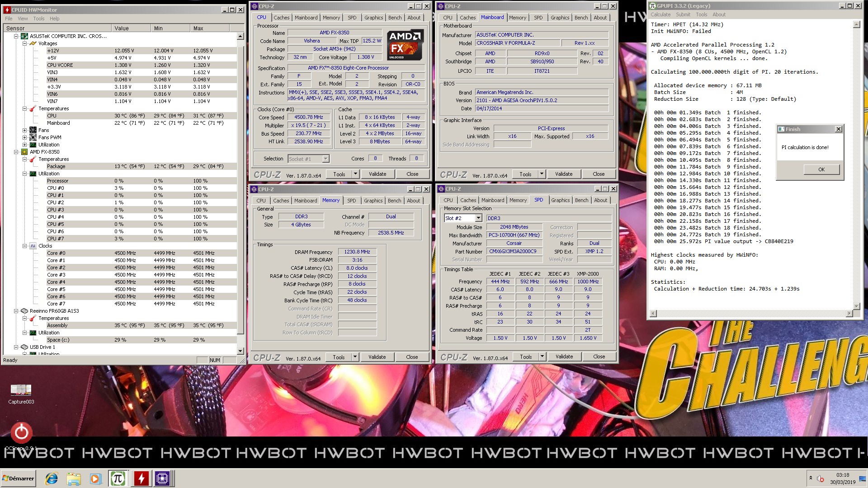The width and height of the screenshot is (868, 488).
Task: Click the Value column header in HWMonitor
Action: (x=131, y=28)
